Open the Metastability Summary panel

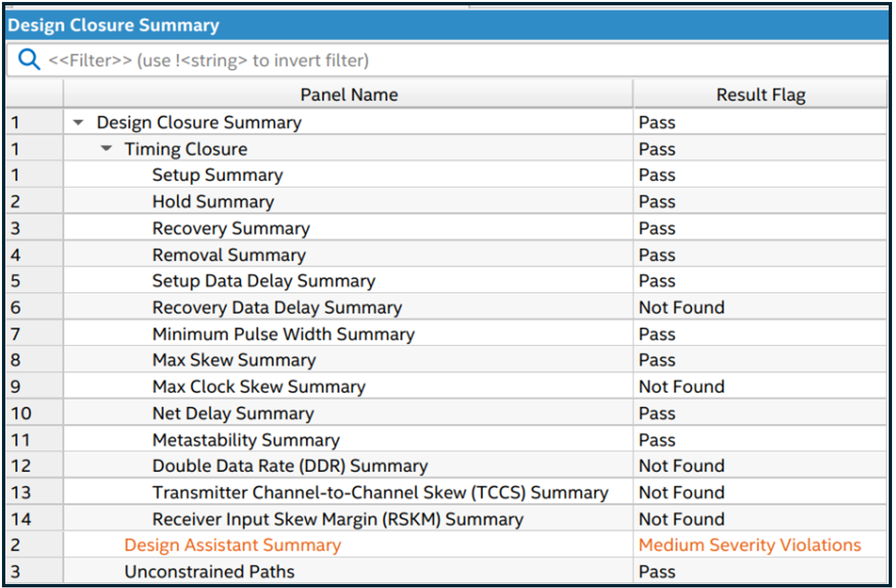tap(246, 440)
